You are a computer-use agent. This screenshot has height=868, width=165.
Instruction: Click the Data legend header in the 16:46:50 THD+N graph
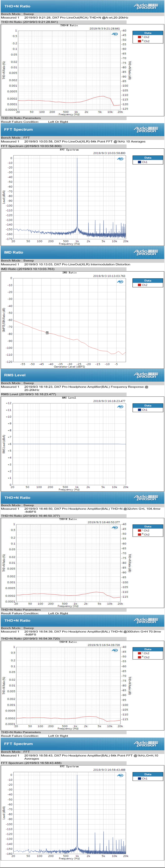point(148,526)
